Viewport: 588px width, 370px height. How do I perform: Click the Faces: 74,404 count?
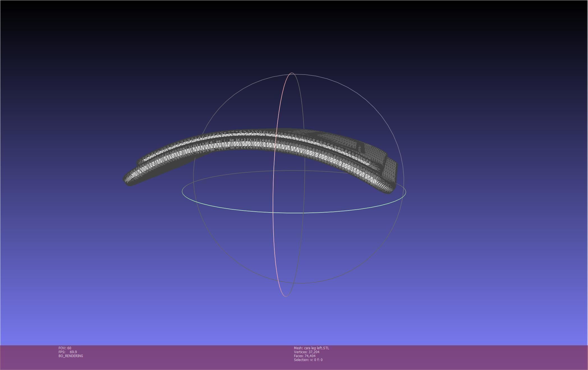(x=305, y=356)
